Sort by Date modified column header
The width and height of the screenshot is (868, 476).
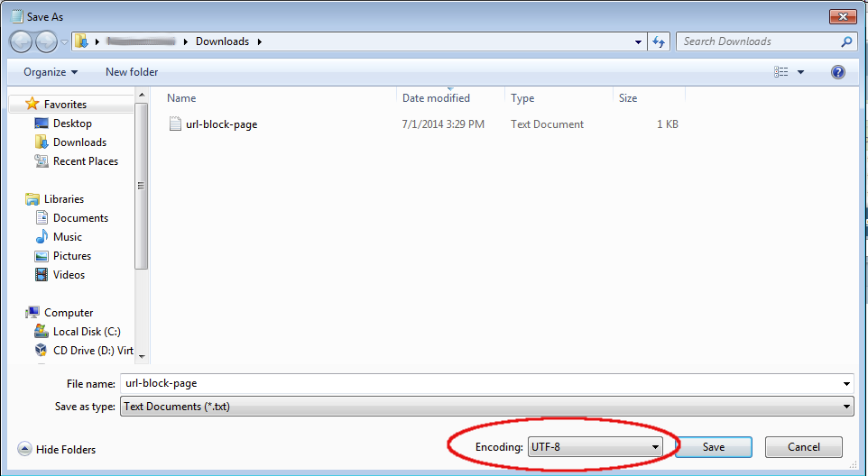tap(436, 98)
